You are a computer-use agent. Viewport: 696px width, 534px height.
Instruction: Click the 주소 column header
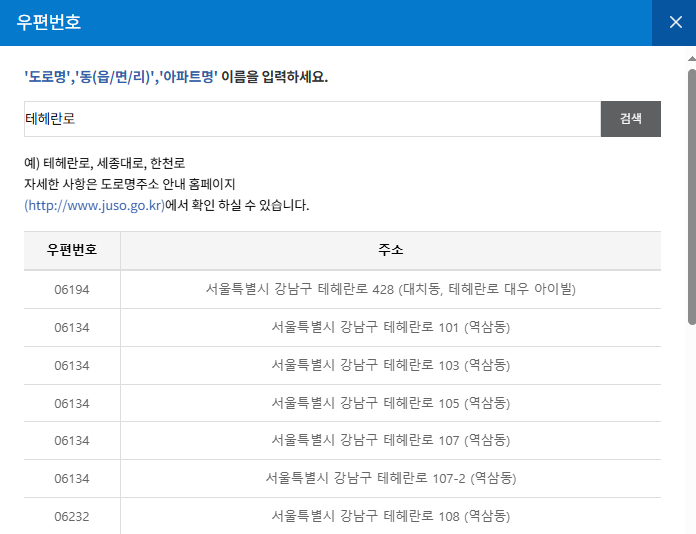(391, 250)
